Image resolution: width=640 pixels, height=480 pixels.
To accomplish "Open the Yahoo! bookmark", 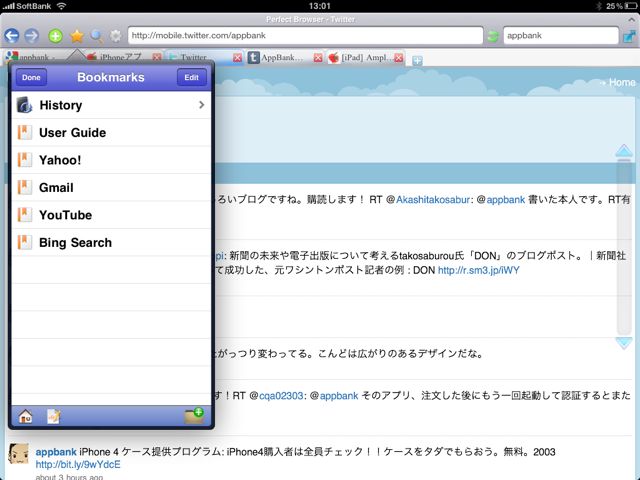I will pos(111,160).
